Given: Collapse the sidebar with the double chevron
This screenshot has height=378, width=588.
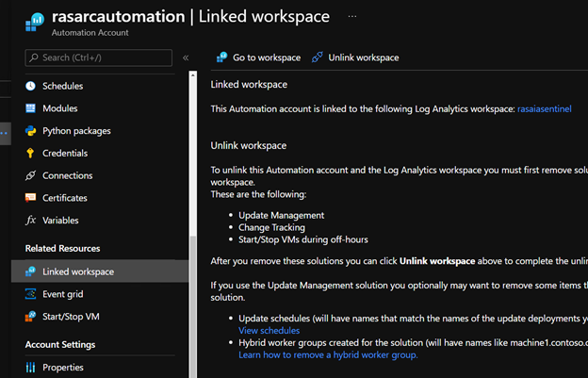Looking at the screenshot, I should click(186, 58).
